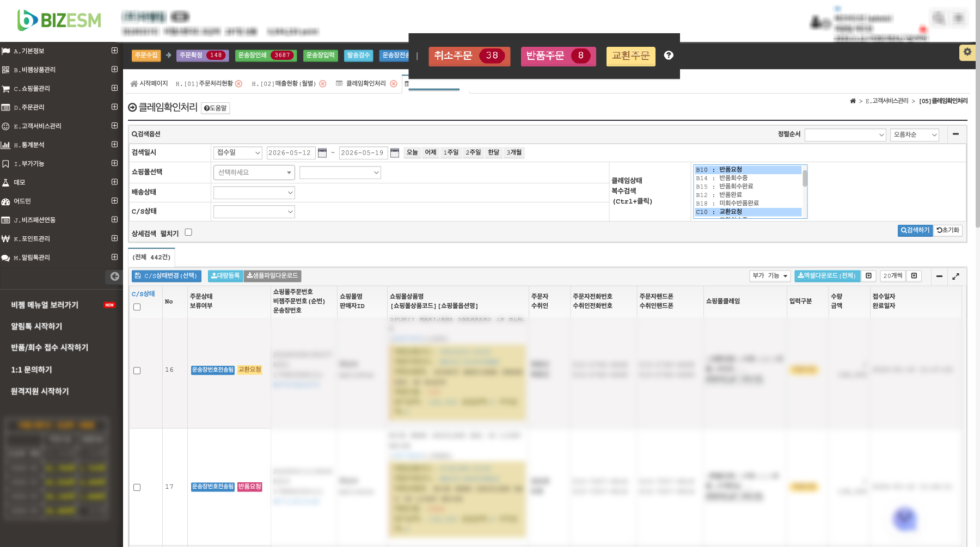
Task: Switch to the 시작페이지 tab
Action: [x=149, y=84]
